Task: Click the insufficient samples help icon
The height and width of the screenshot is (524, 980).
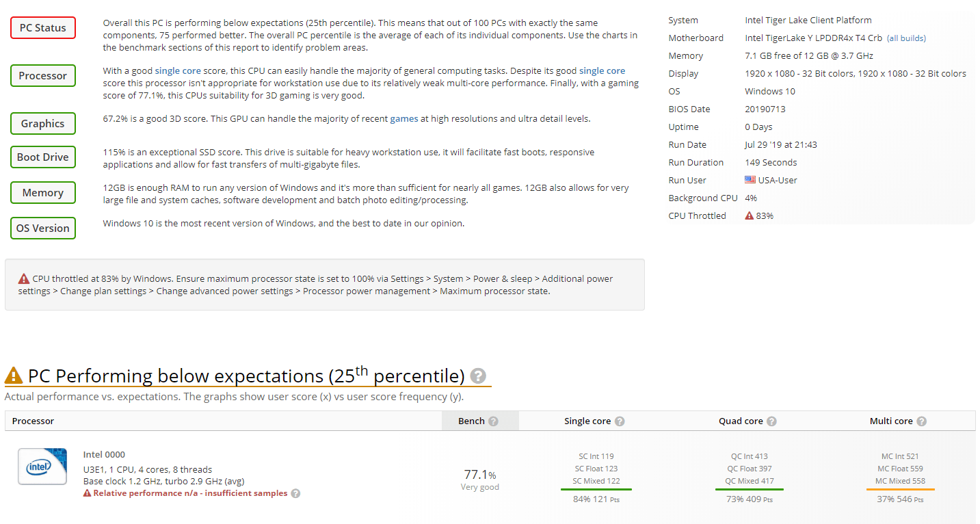Action: pyautogui.click(x=295, y=493)
